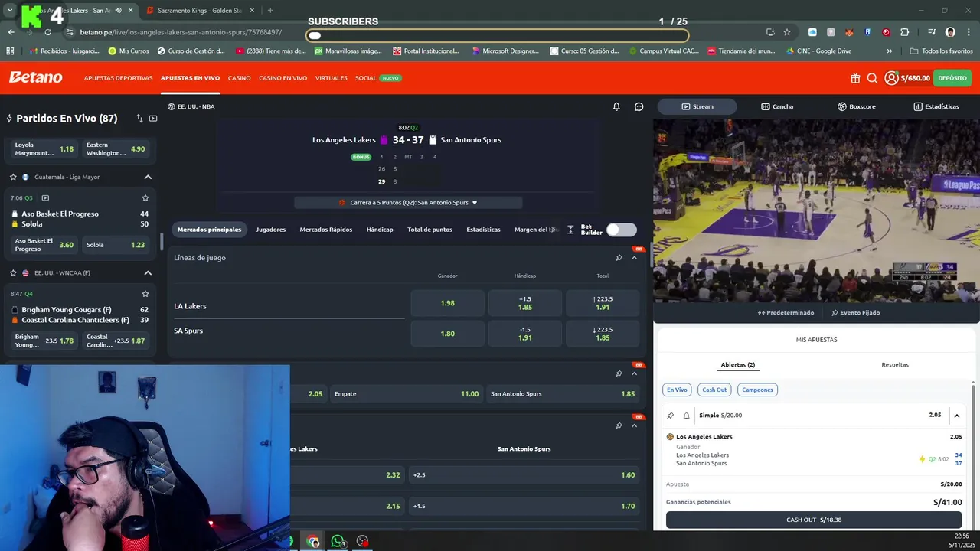Viewport: 980px width, 551px height.
Task: Toggle the Campeones bets filter chip
Action: [x=757, y=390]
